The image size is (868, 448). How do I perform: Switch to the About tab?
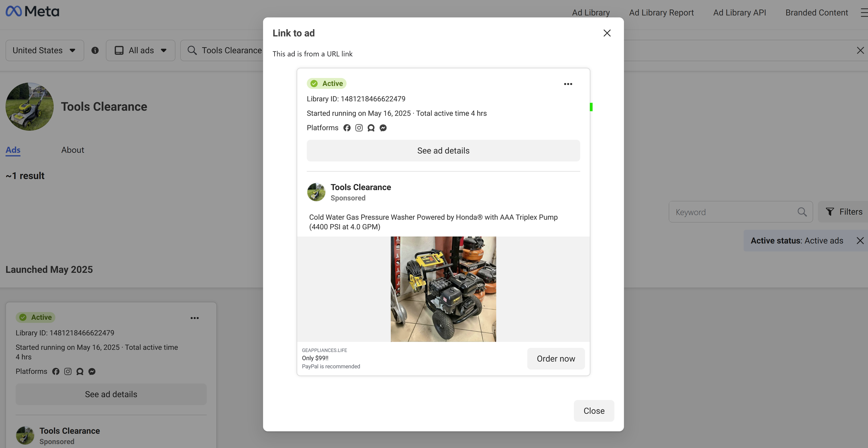73,150
